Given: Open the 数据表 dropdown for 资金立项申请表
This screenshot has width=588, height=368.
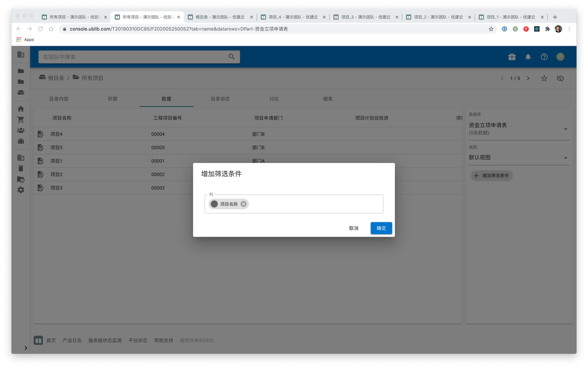Looking at the screenshot, I should pyautogui.click(x=565, y=129).
